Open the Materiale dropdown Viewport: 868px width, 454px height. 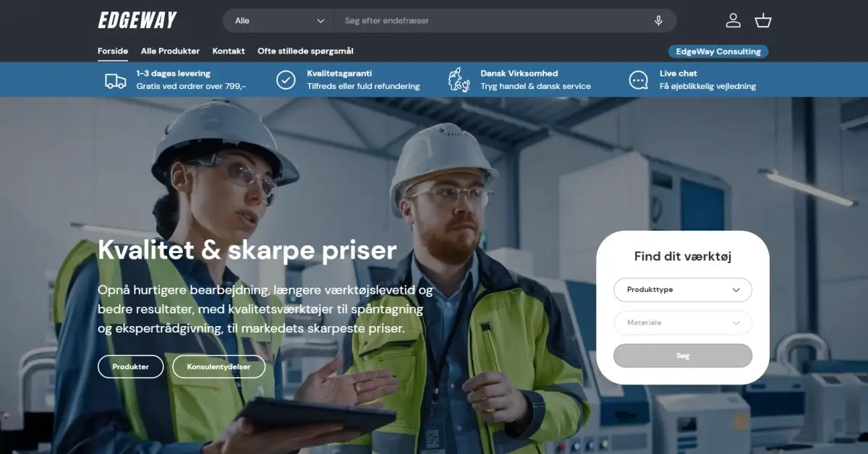(682, 323)
